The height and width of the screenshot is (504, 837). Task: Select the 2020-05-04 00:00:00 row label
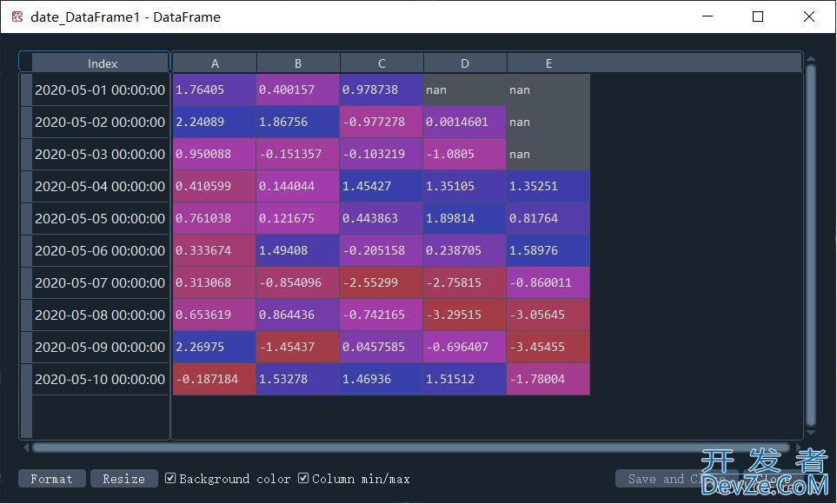[x=99, y=186]
